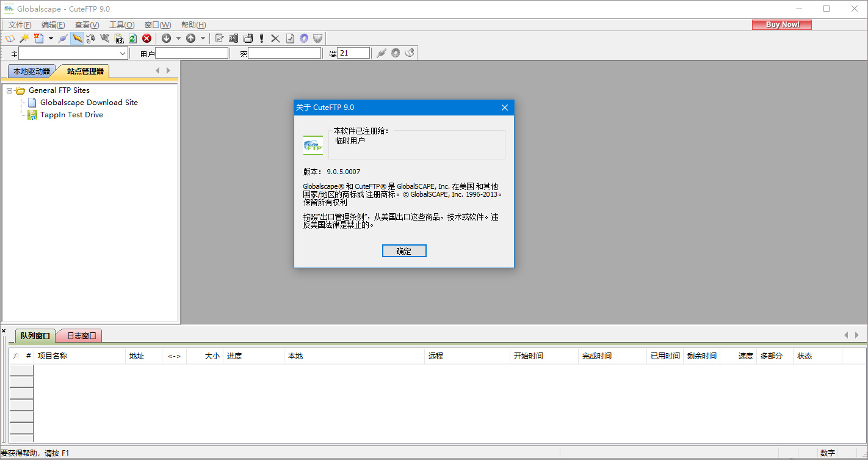Viewport: 868px width, 460px height.
Task: Close the 关于 CuteFTP 9.0 dialog
Action: pyautogui.click(x=505, y=108)
